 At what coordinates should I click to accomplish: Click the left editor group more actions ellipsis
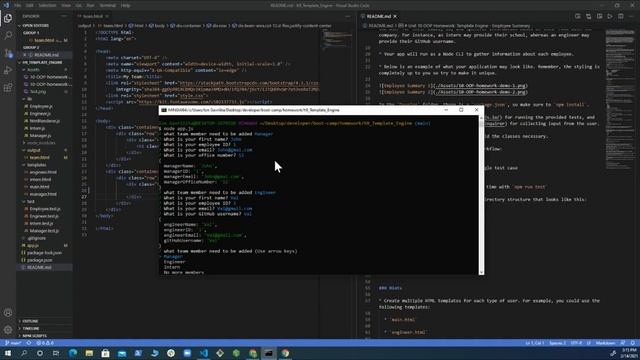coord(348,16)
